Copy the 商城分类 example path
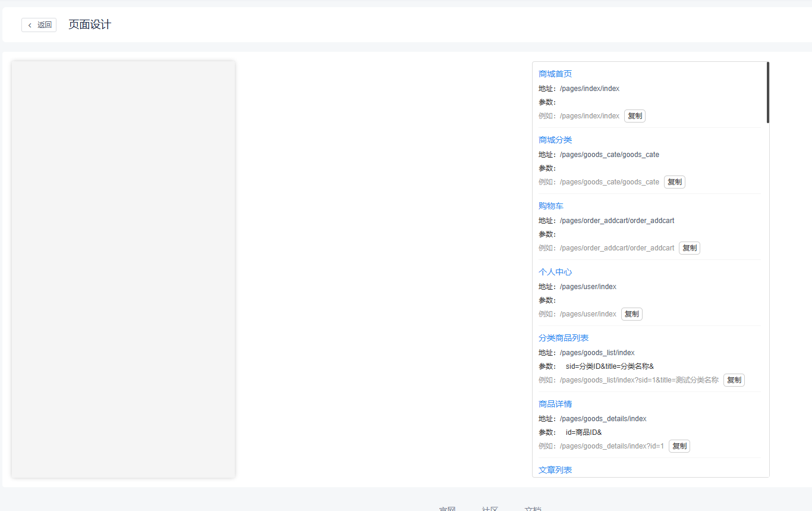This screenshot has height=511, width=812. point(675,182)
